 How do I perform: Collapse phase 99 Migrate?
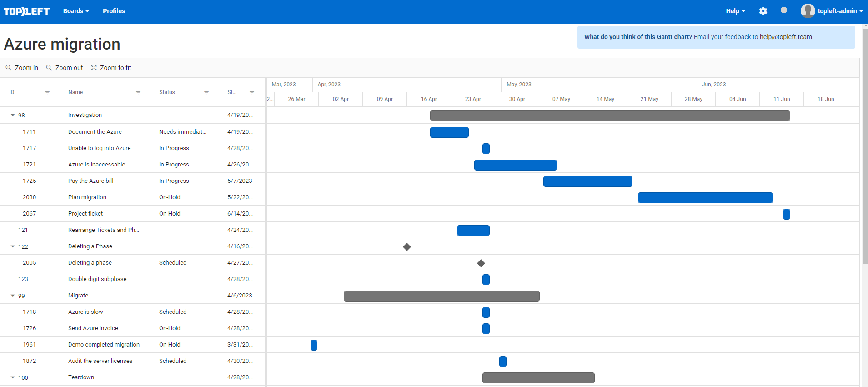tap(13, 296)
